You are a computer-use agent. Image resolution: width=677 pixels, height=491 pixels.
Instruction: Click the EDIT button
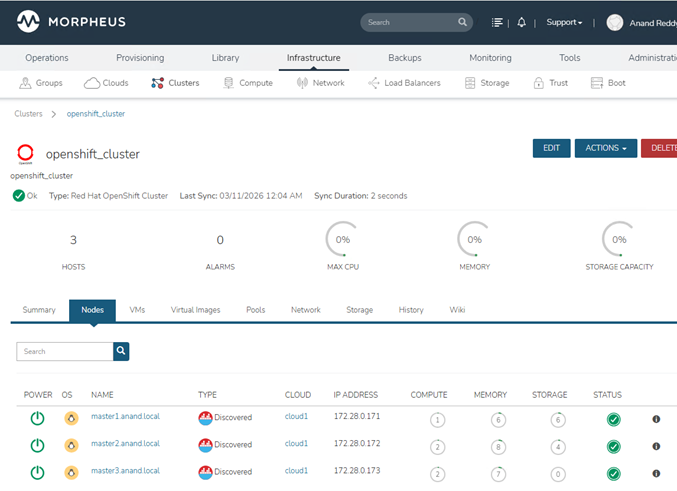pyautogui.click(x=551, y=148)
